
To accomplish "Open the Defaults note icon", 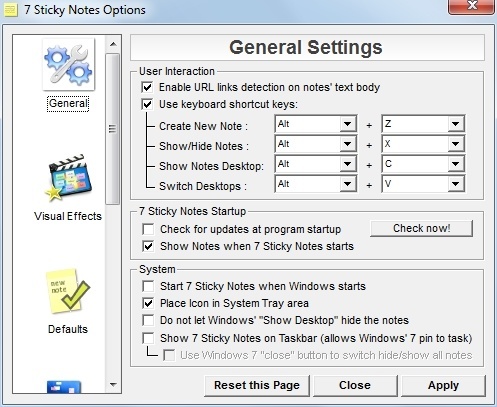I will [x=68, y=291].
